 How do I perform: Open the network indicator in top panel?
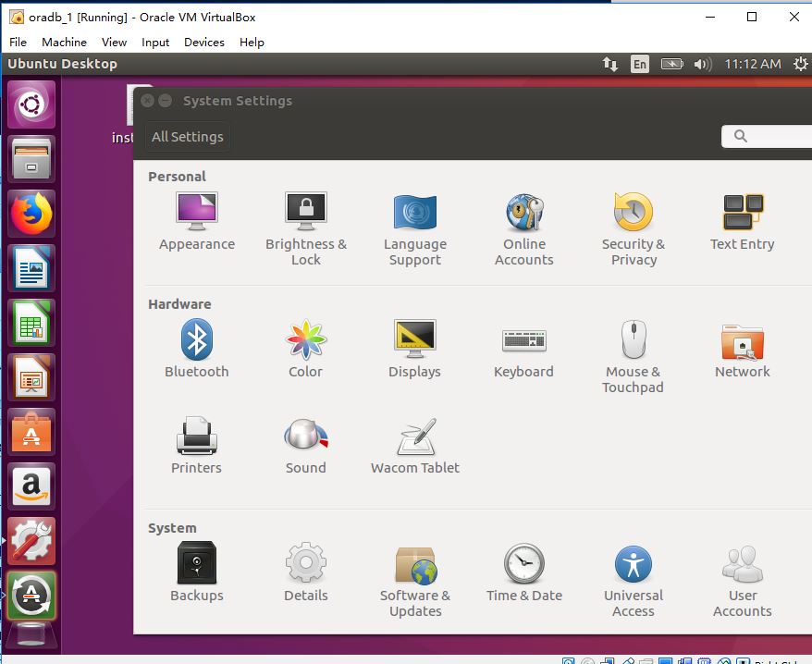click(x=610, y=64)
